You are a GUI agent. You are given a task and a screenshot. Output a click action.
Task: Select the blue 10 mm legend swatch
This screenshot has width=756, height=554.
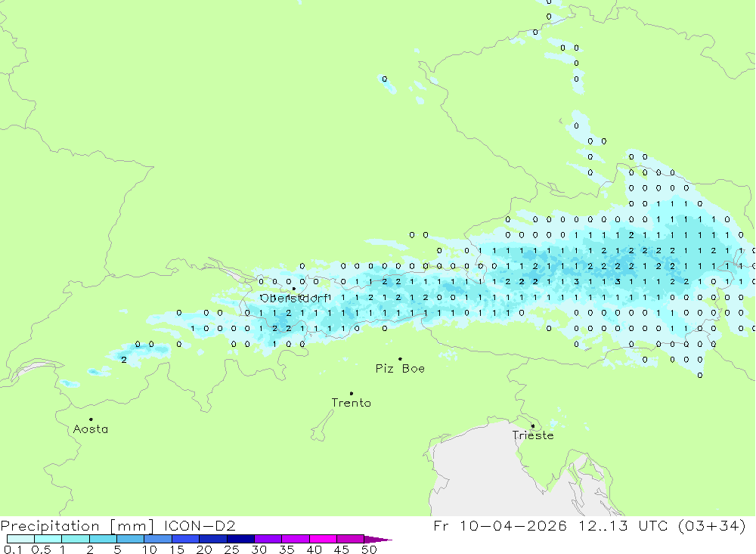(158, 539)
